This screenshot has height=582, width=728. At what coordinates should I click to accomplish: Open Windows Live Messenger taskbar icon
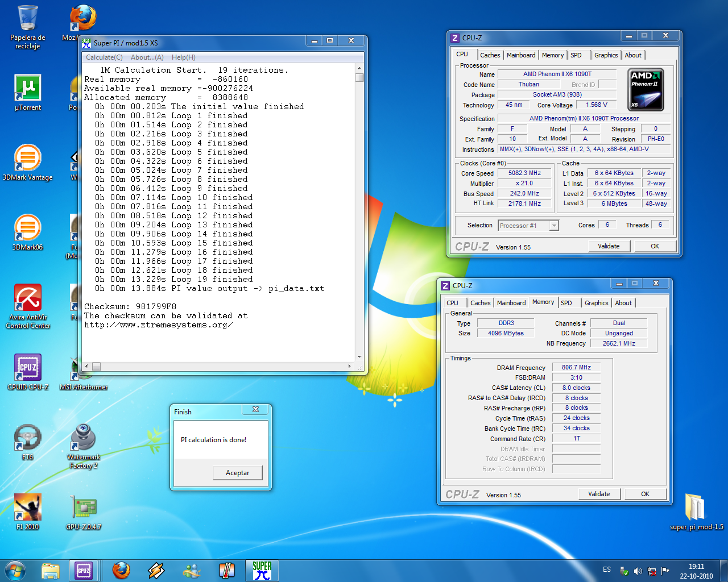click(x=191, y=570)
